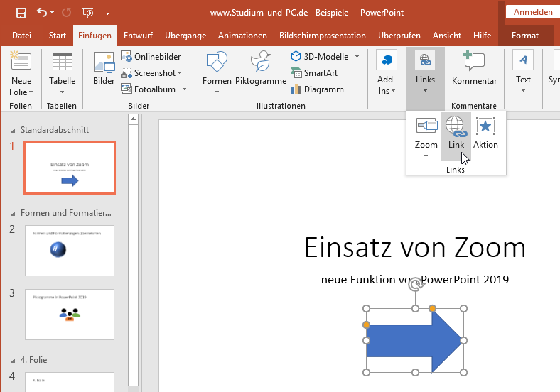Go to the Übergänge tab
The width and height of the screenshot is (560, 392).
[x=185, y=36]
